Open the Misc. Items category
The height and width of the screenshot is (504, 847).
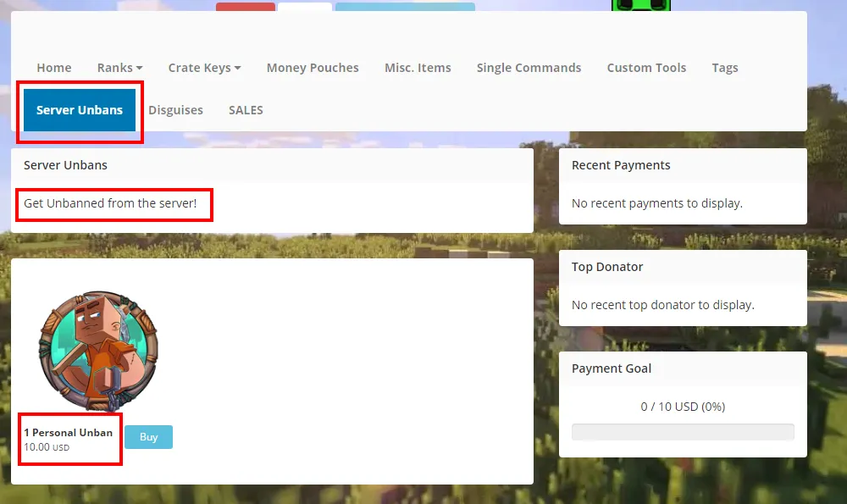tap(418, 68)
